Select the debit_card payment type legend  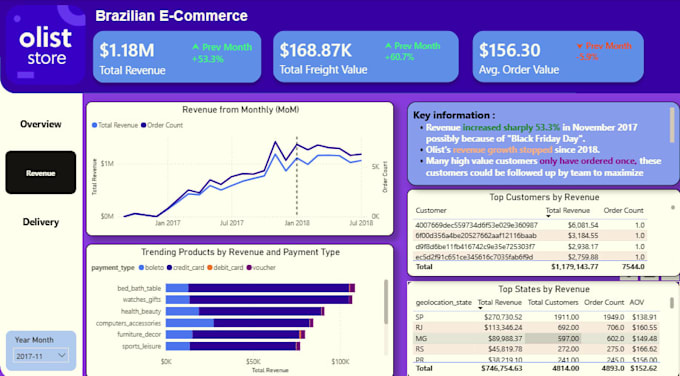(x=225, y=268)
